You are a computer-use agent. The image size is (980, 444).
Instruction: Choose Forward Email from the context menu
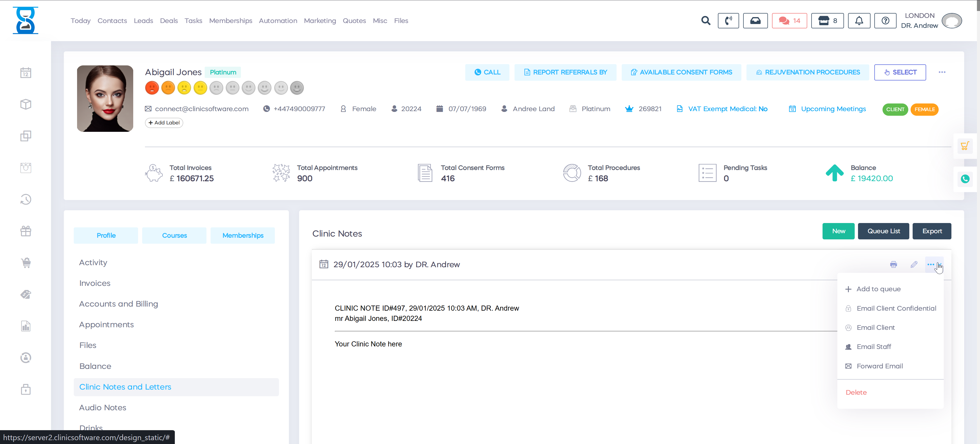[x=879, y=366]
